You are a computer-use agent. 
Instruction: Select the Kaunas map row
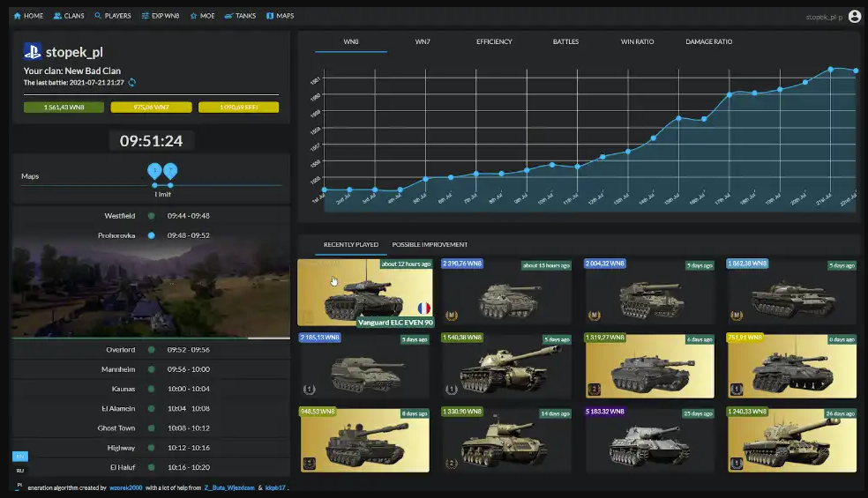click(x=151, y=389)
